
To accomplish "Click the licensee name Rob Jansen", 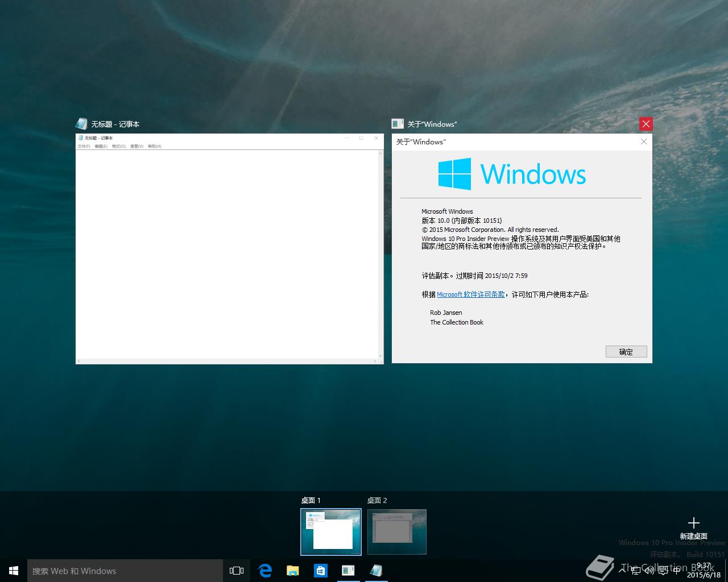I will tap(446, 313).
